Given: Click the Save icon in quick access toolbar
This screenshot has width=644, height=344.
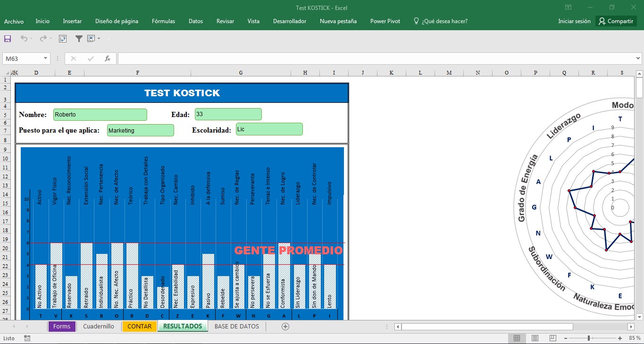Looking at the screenshot, I should click(x=8, y=39).
